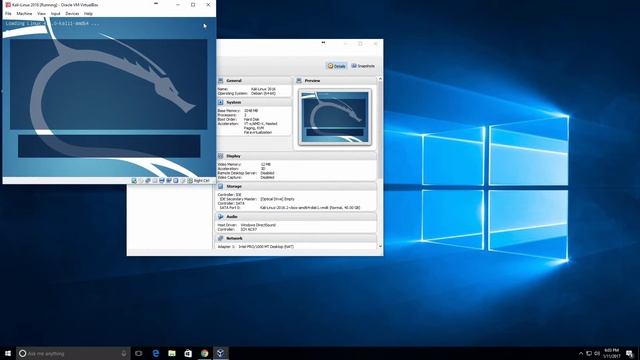
Task: Click the USB devices status icon
Action: pos(155,180)
